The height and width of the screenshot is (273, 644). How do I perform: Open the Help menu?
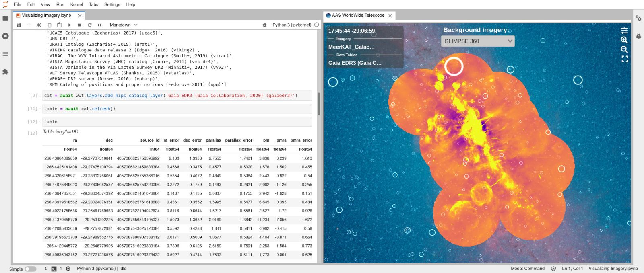[130, 4]
